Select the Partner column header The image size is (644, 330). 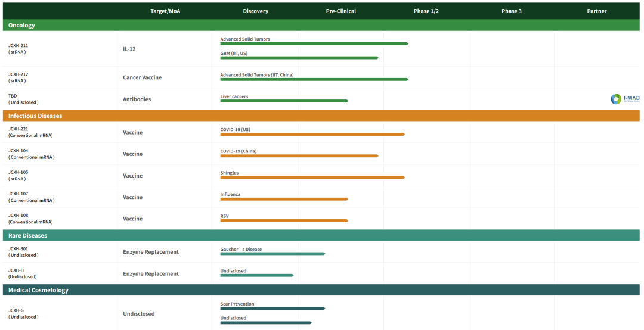[596, 11]
